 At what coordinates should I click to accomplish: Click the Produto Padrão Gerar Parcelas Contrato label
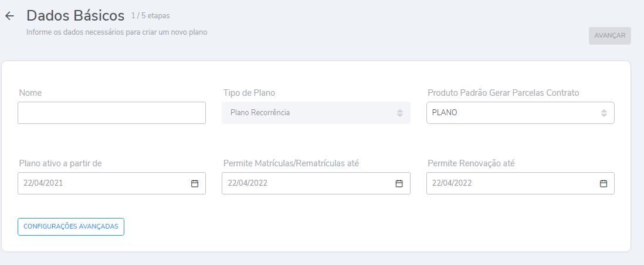point(503,93)
